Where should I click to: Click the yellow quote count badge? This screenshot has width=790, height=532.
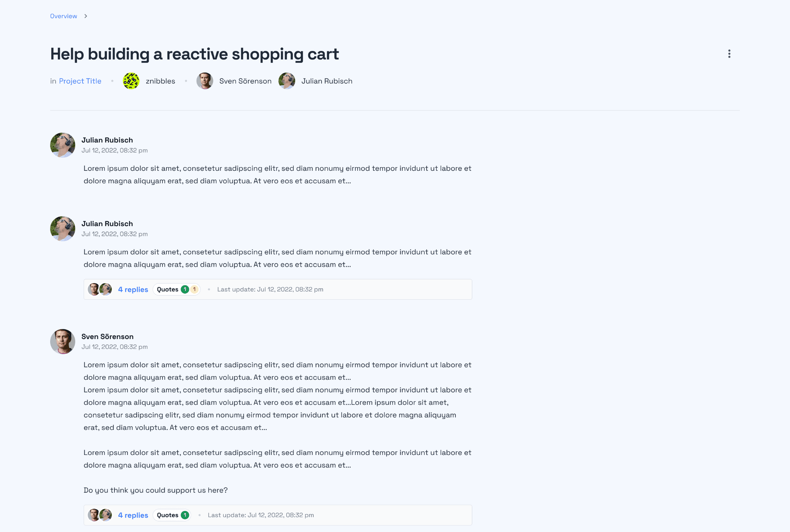tap(194, 289)
